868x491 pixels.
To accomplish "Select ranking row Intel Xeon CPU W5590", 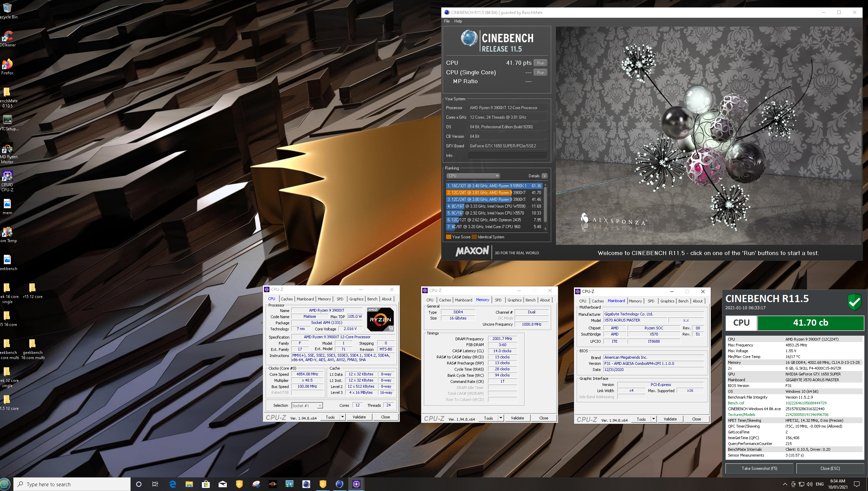I will coord(494,206).
